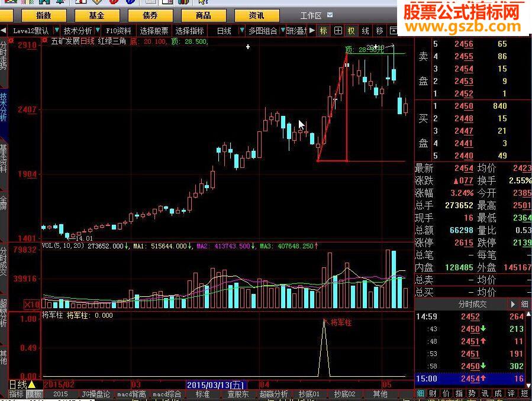
Task: Expand the 工作区 workspace dropdown
Action: (330, 15)
